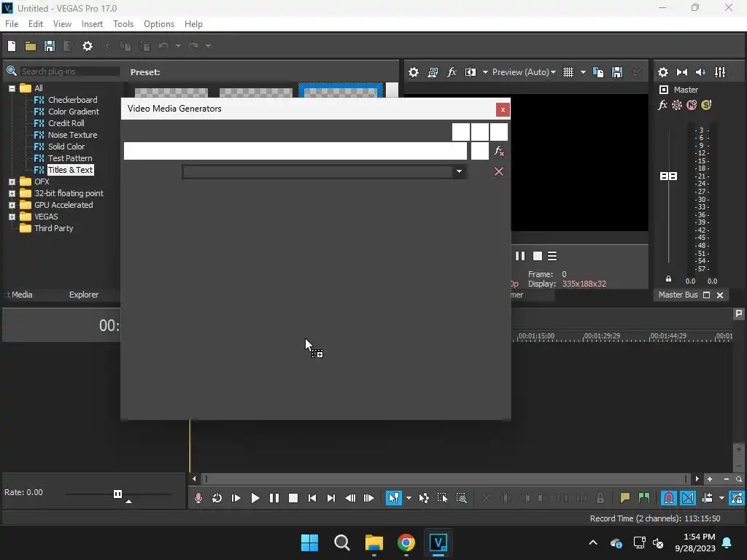Expand the OFX folder

(x=12, y=182)
